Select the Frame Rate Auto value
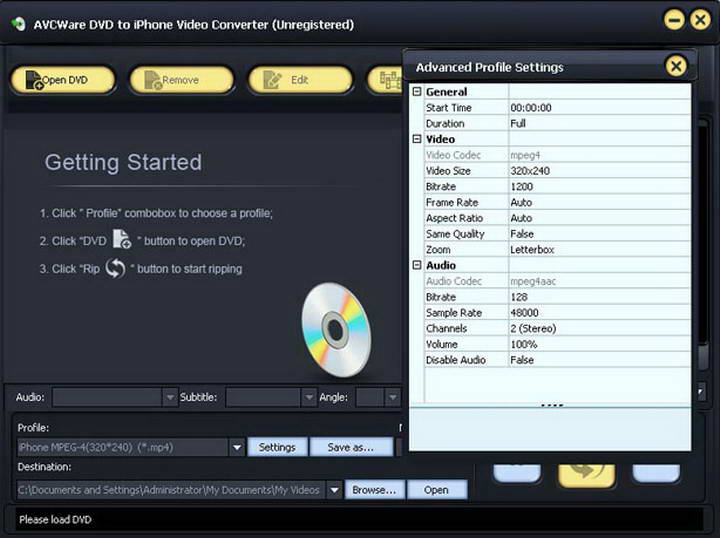This screenshot has width=720, height=538. pyautogui.click(x=599, y=202)
